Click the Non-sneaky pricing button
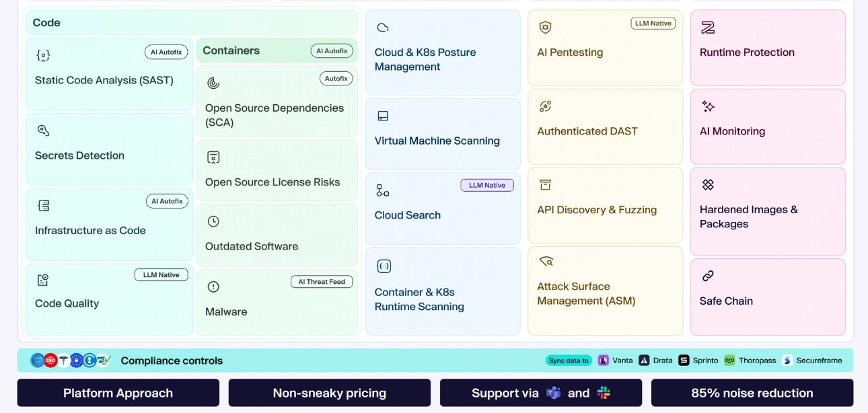This screenshot has height=413, width=868. 329,393
